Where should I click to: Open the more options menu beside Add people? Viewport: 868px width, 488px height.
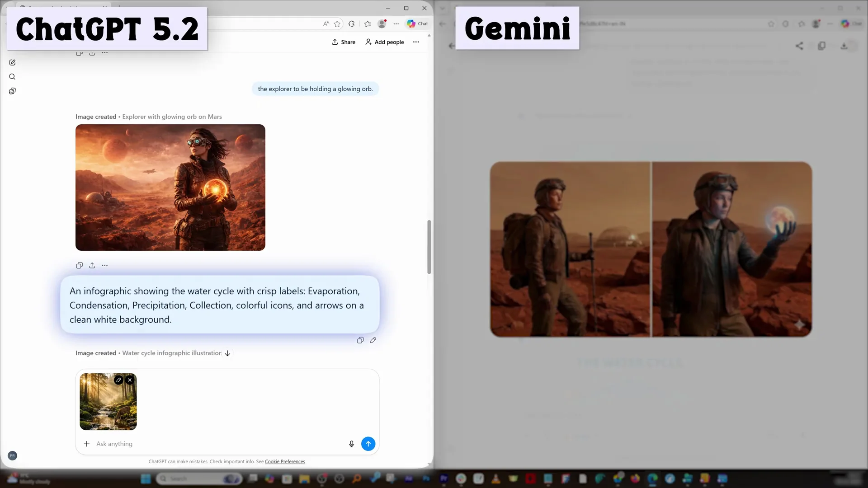pyautogui.click(x=416, y=42)
